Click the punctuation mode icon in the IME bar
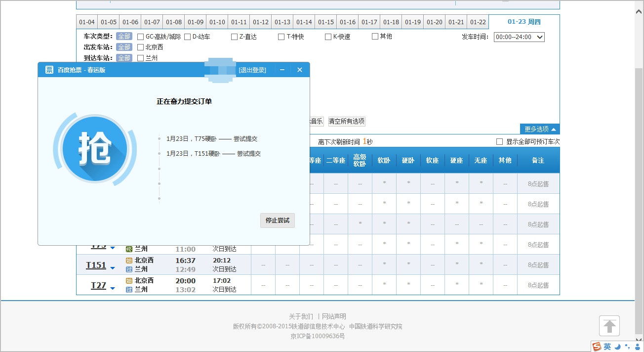 pos(627,347)
